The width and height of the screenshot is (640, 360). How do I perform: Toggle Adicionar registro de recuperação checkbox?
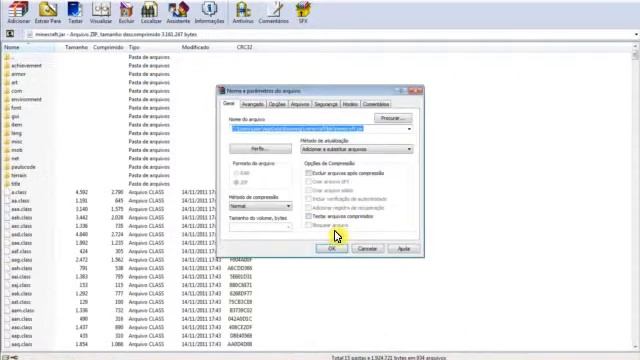(x=309, y=207)
